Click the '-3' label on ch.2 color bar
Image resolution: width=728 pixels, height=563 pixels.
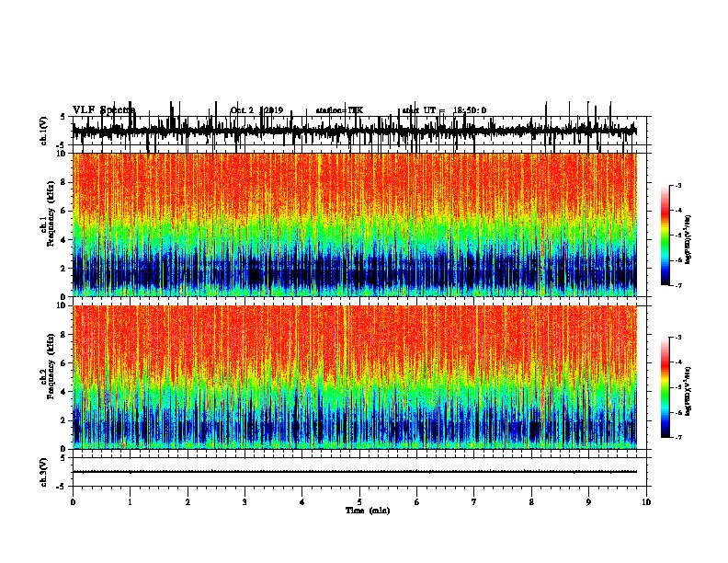(x=678, y=338)
